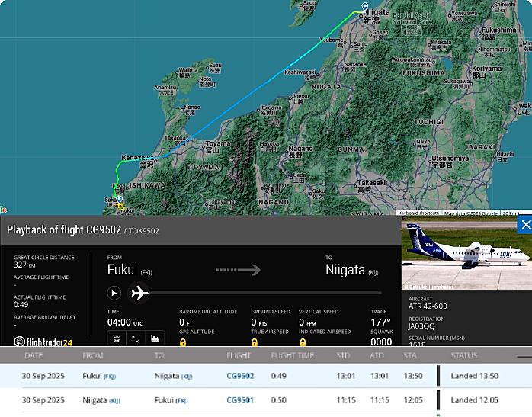Click the airplane marker on playback timeline
Screen dimensions: 532x417
tap(139, 293)
